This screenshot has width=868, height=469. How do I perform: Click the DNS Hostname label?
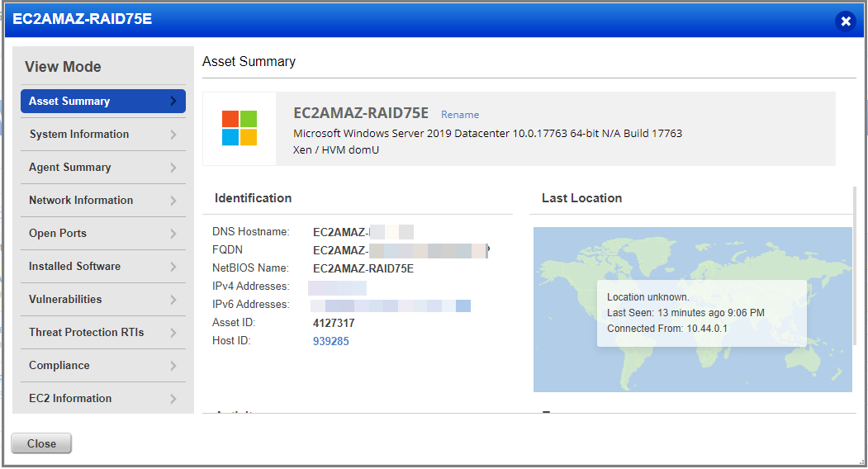(251, 232)
